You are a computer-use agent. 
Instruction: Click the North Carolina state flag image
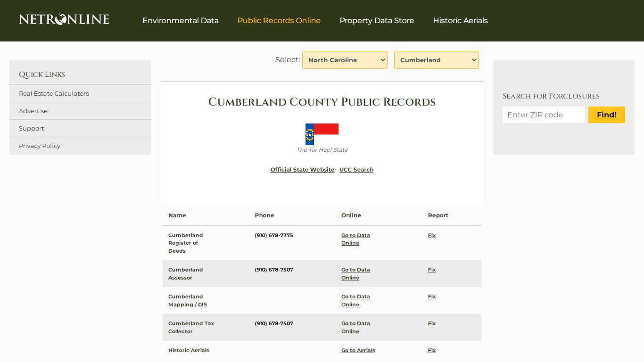pyautogui.click(x=322, y=134)
